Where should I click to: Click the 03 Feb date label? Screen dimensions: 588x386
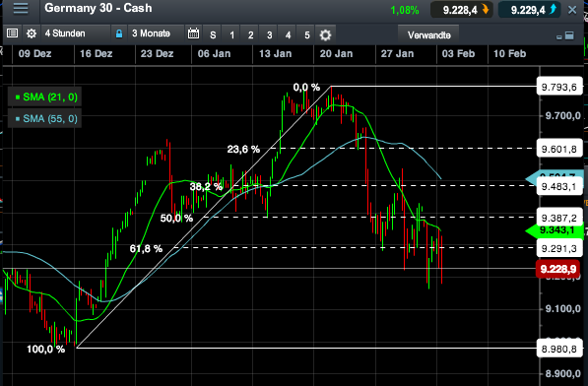point(458,54)
